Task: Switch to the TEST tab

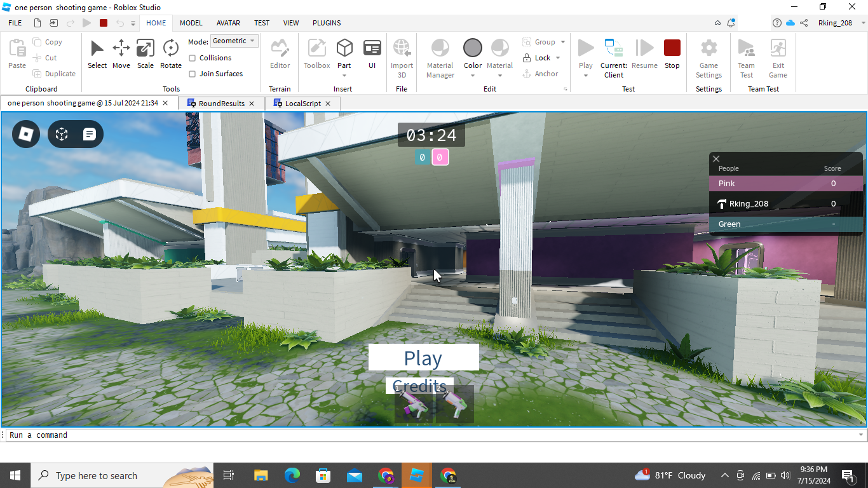Action: pyautogui.click(x=262, y=23)
